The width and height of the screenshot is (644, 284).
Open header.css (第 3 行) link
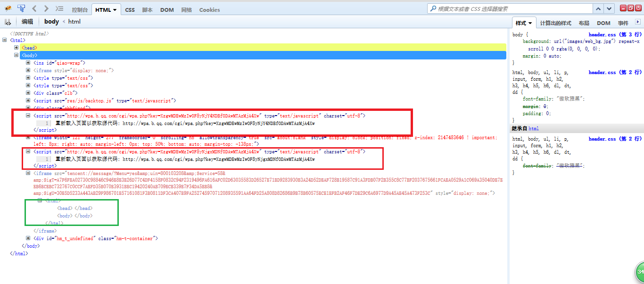coord(615,34)
